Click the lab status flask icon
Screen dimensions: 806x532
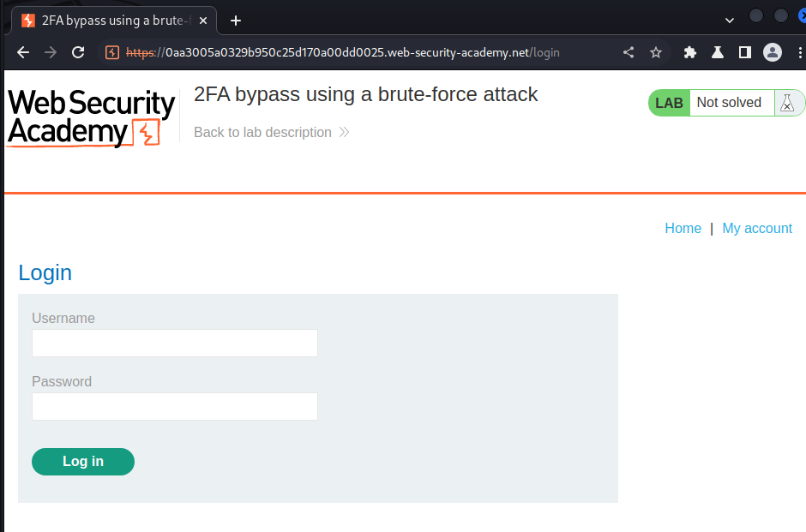pyautogui.click(x=787, y=103)
